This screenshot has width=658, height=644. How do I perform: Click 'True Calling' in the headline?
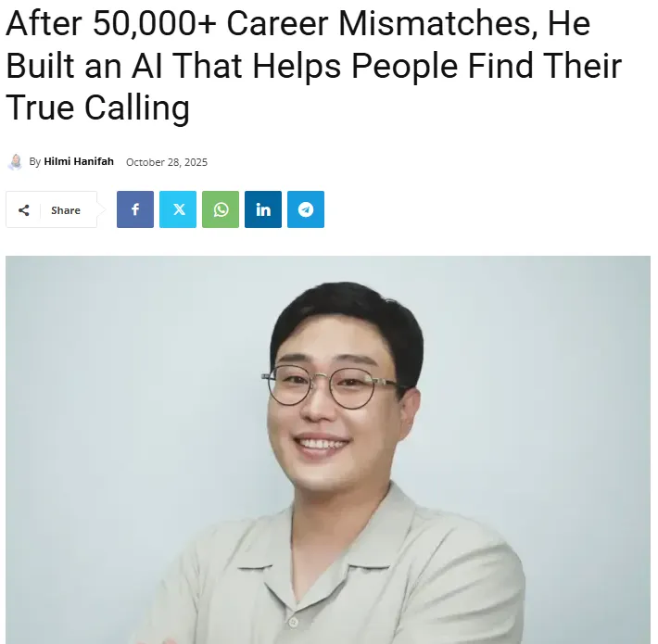point(98,108)
